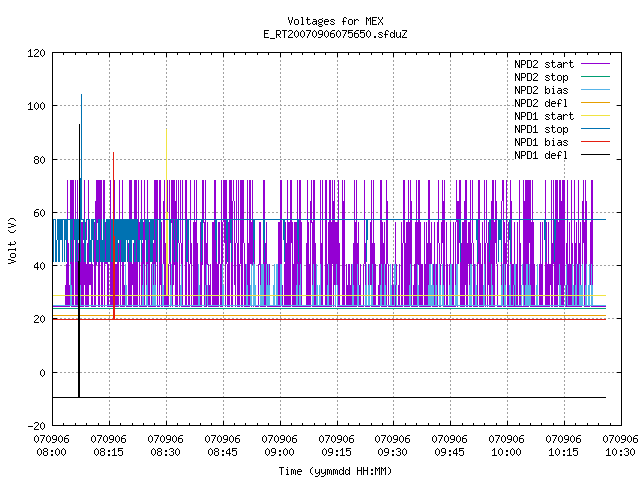Click the yellow NPD1 start legend line
This screenshot has width=640, height=480.
(x=595, y=116)
